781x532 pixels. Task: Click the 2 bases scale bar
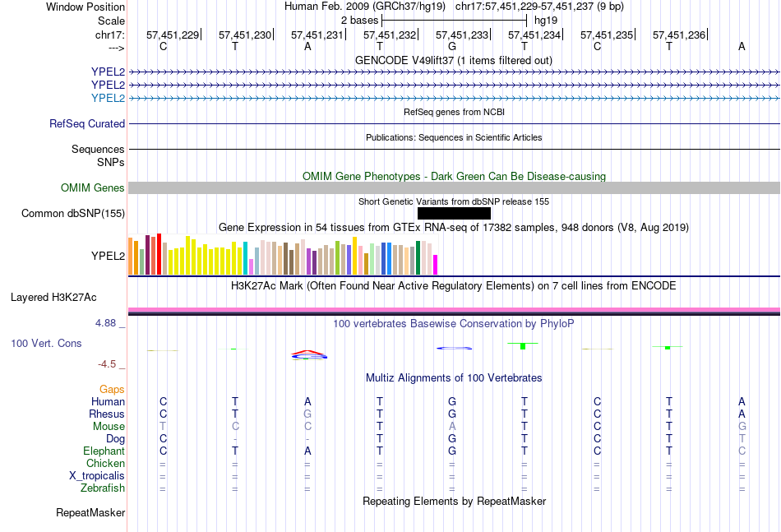click(454, 21)
